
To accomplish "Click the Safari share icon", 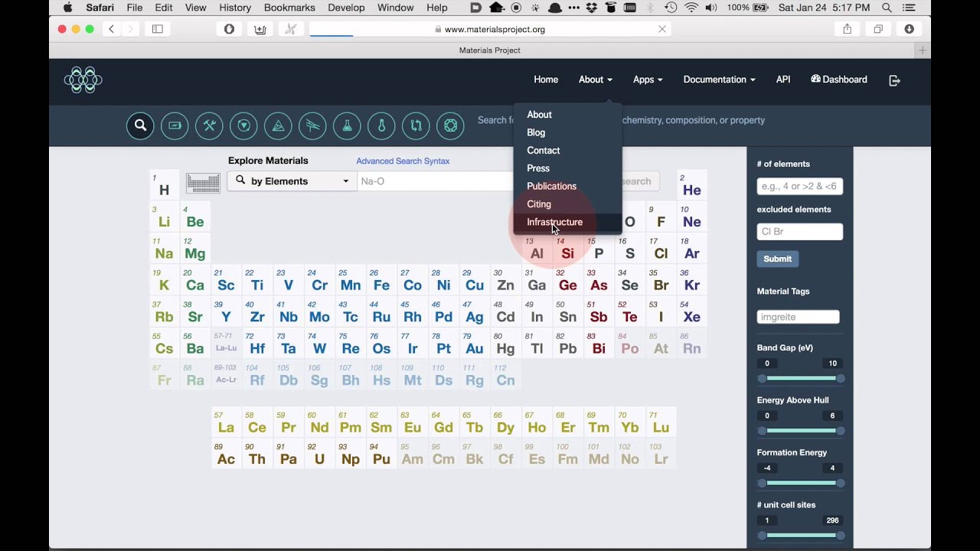I will (847, 29).
